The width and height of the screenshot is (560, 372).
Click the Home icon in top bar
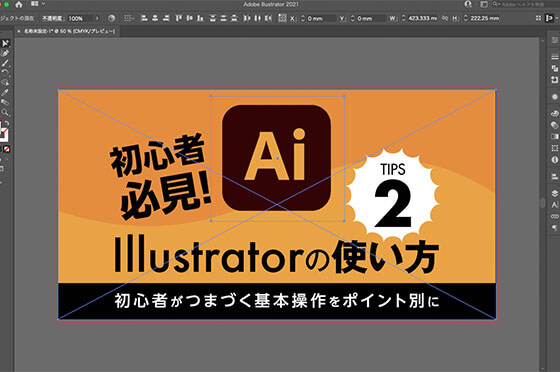[x=19, y=5]
